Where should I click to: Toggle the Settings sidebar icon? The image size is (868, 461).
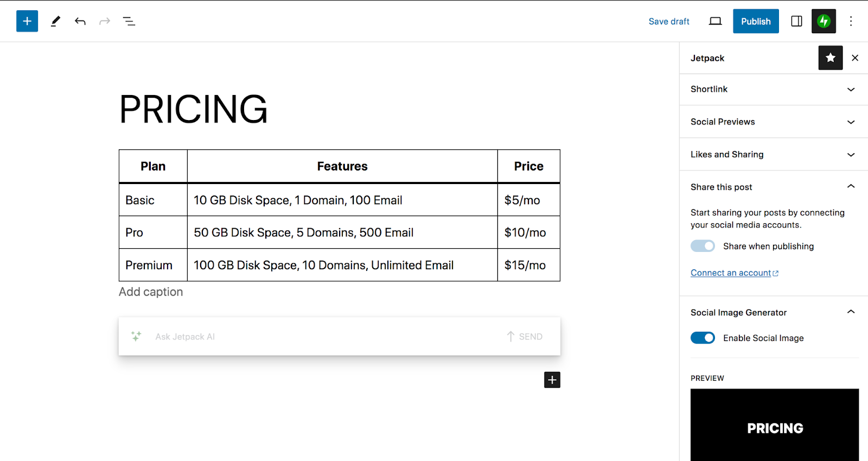[x=796, y=21]
